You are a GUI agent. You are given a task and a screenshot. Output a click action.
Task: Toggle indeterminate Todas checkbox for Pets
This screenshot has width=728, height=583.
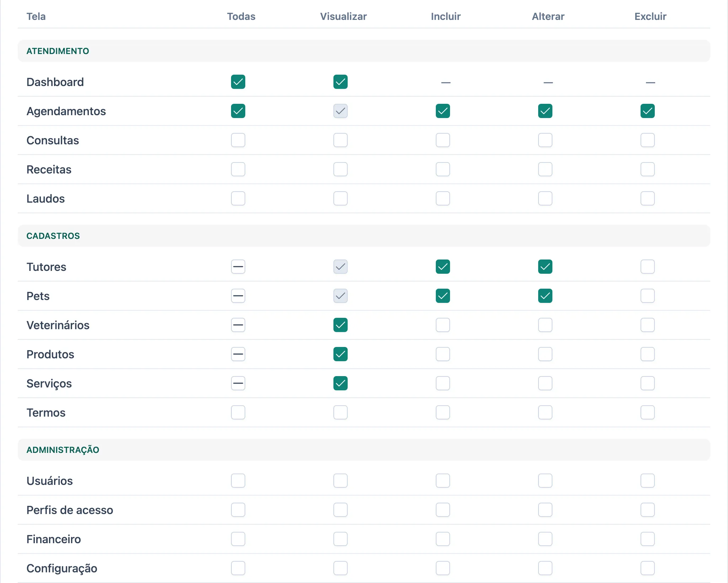[238, 296]
